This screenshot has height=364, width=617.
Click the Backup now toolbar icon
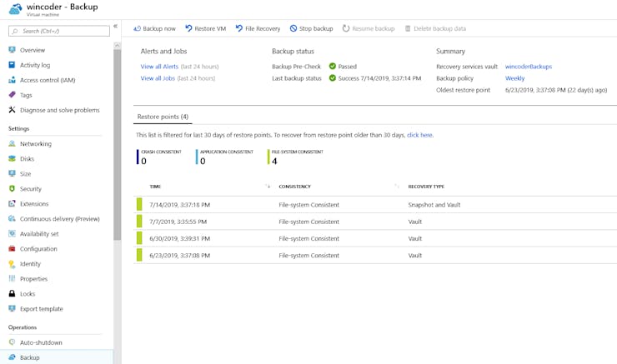pyautogui.click(x=138, y=28)
